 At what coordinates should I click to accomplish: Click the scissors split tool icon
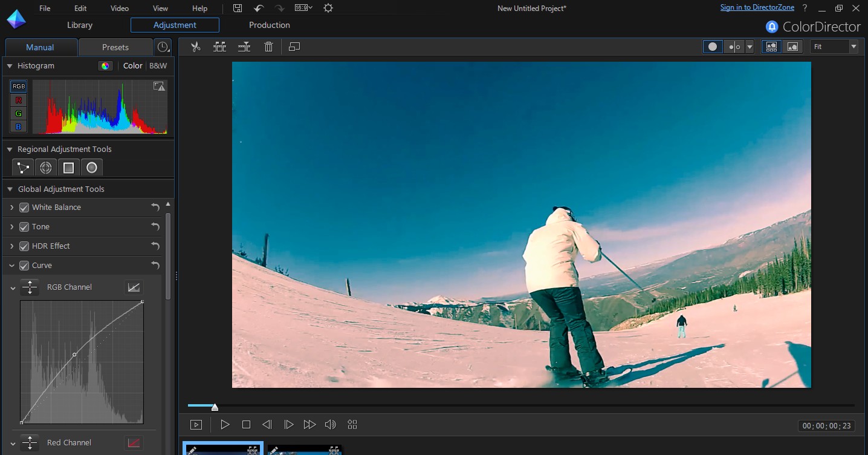pos(195,47)
